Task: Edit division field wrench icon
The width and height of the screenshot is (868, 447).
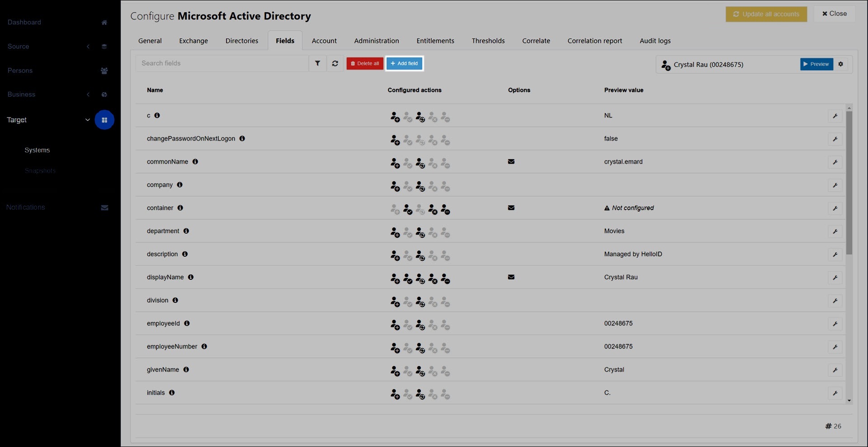Action: point(835,301)
